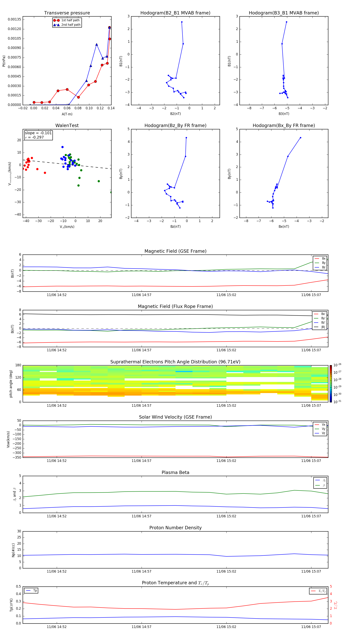
Task: Click the 'Proton Number Density' title
Action: pyautogui.click(x=175, y=528)
